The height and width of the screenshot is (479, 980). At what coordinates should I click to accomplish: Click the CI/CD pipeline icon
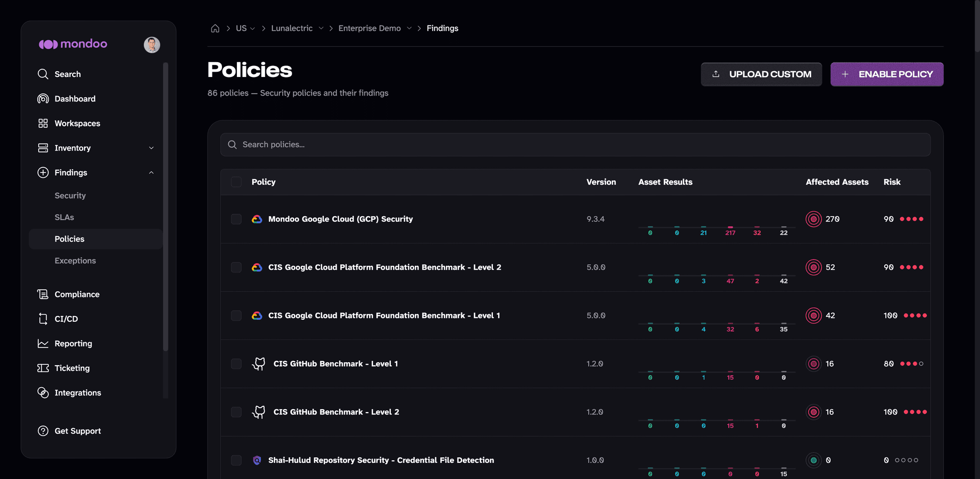tap(43, 319)
